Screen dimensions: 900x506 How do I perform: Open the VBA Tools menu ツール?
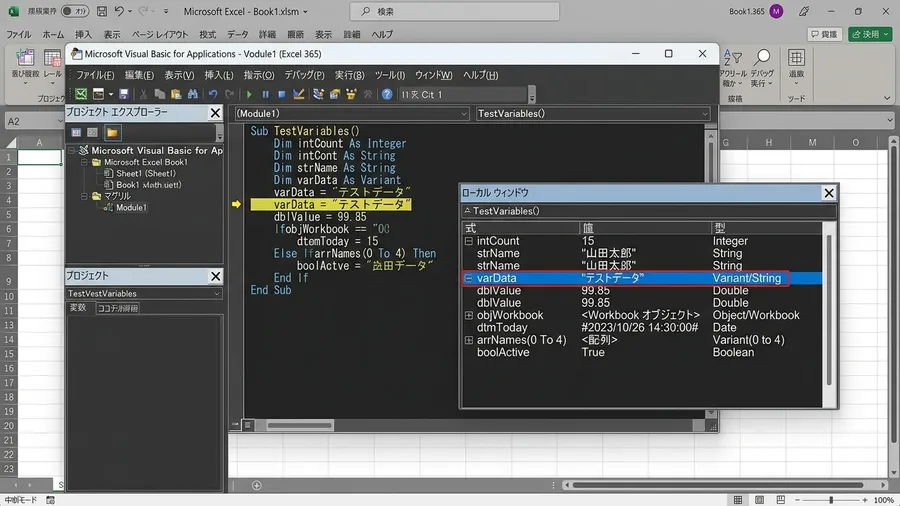[x=390, y=75]
